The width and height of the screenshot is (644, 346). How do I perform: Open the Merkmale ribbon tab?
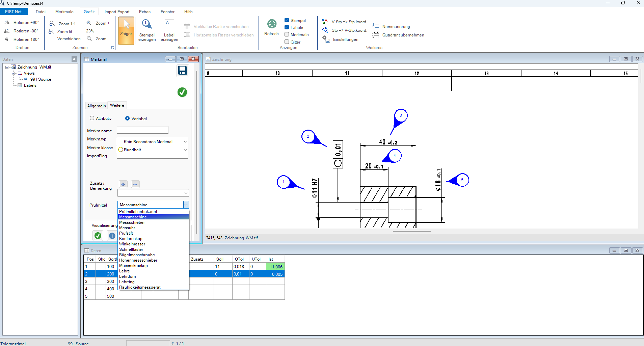coord(64,11)
